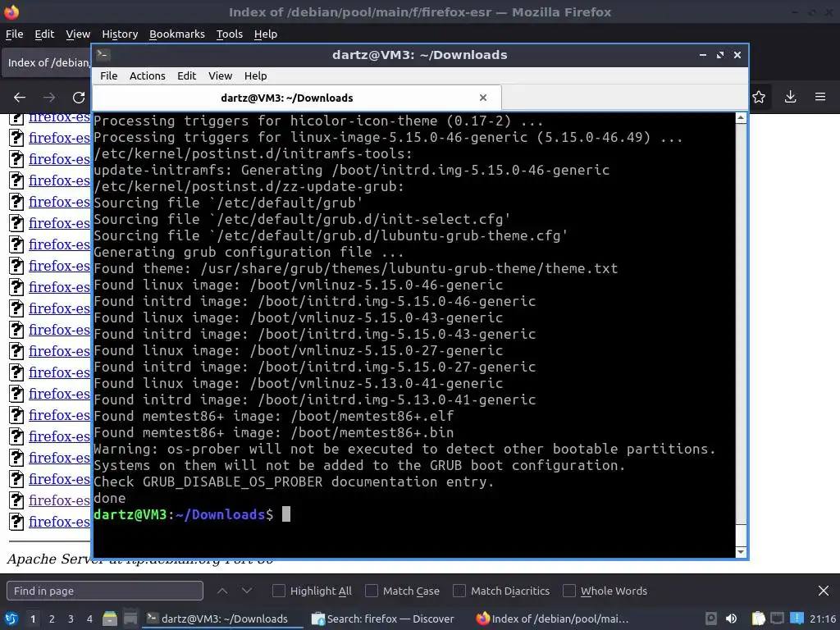
Task: Click the 'done' line in terminal
Action: click(110, 498)
